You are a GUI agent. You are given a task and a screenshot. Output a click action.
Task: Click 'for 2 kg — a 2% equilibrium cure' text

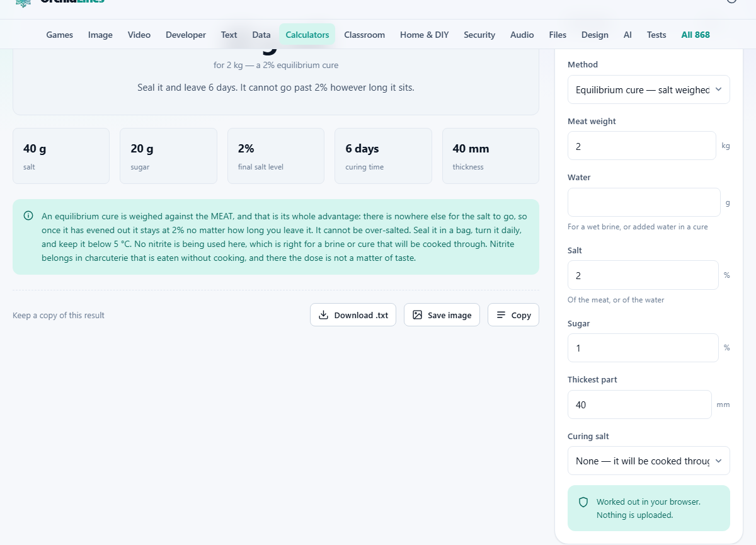tap(276, 65)
